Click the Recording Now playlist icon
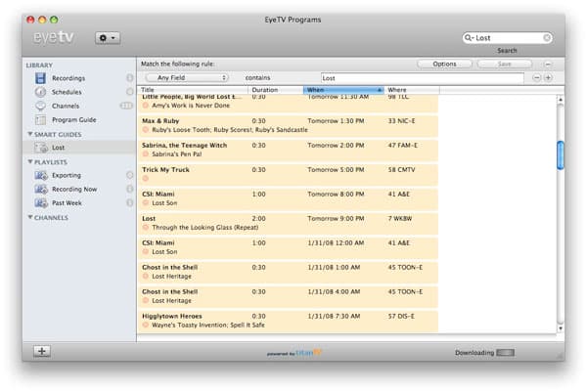Screen dimensions: 587x392 point(41,190)
